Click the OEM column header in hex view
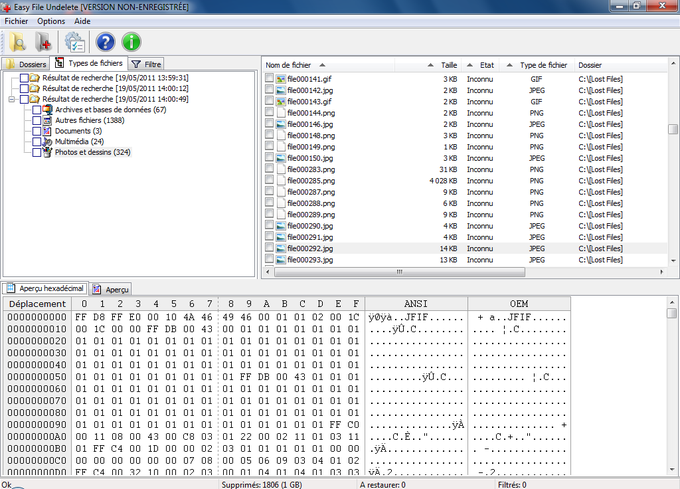680x489 pixels. point(519,304)
